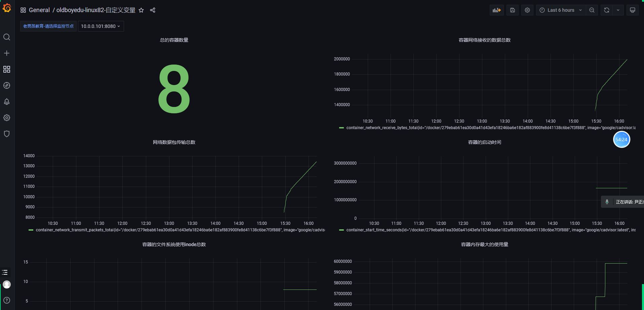The image size is (644, 310).
Task: Click the Add panel toolbar icon
Action: (x=497, y=10)
